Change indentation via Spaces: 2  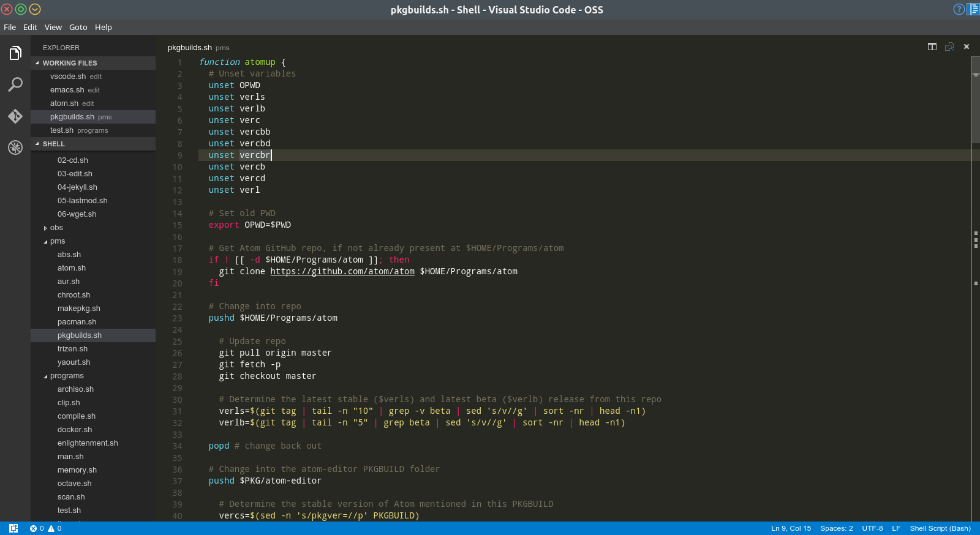pyautogui.click(x=836, y=528)
